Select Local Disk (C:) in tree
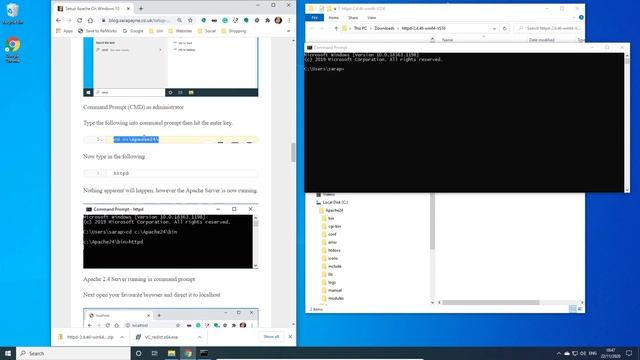 coord(335,202)
